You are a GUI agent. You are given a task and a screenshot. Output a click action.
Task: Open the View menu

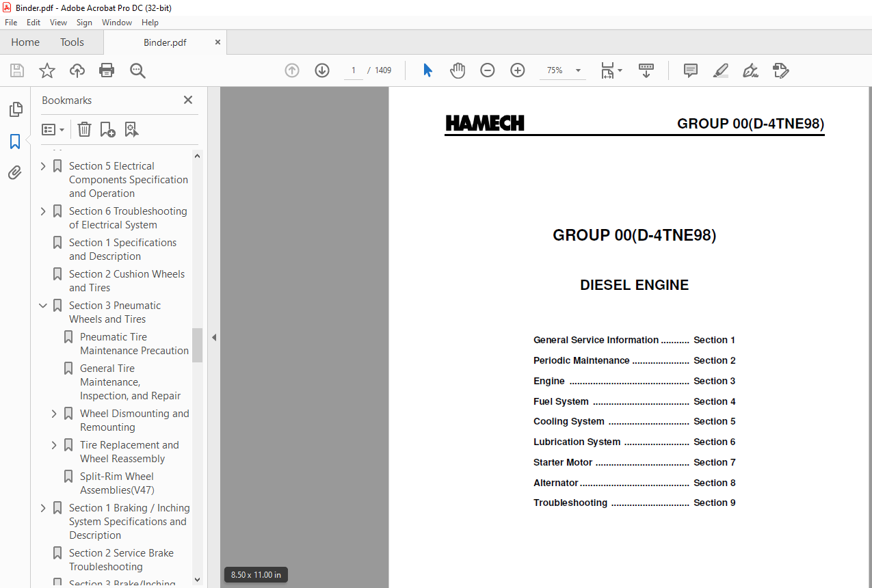point(58,23)
